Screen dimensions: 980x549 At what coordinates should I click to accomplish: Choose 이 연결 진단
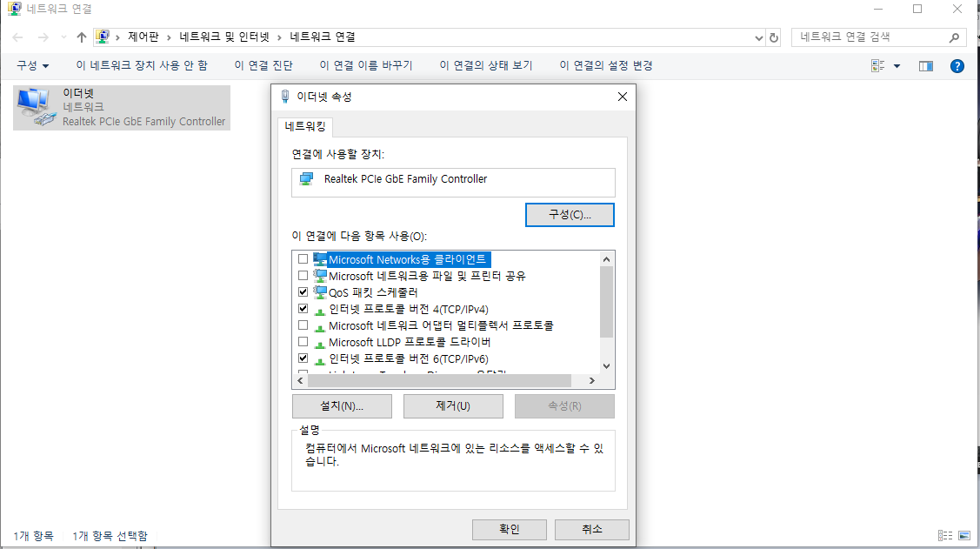[x=263, y=65]
